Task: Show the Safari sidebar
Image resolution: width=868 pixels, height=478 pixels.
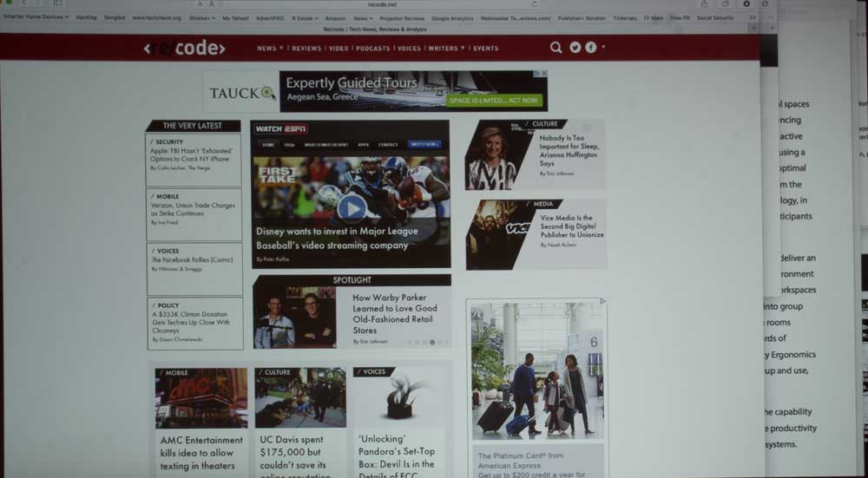Action: pyautogui.click(x=57, y=3)
